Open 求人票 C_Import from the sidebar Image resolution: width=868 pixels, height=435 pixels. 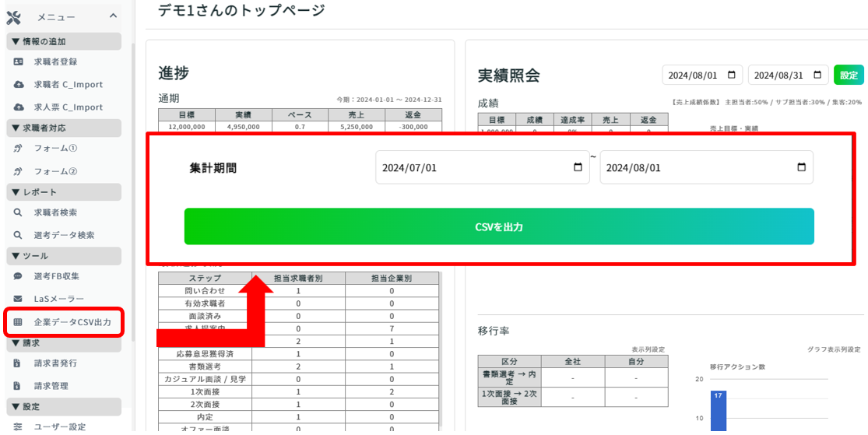(68, 107)
